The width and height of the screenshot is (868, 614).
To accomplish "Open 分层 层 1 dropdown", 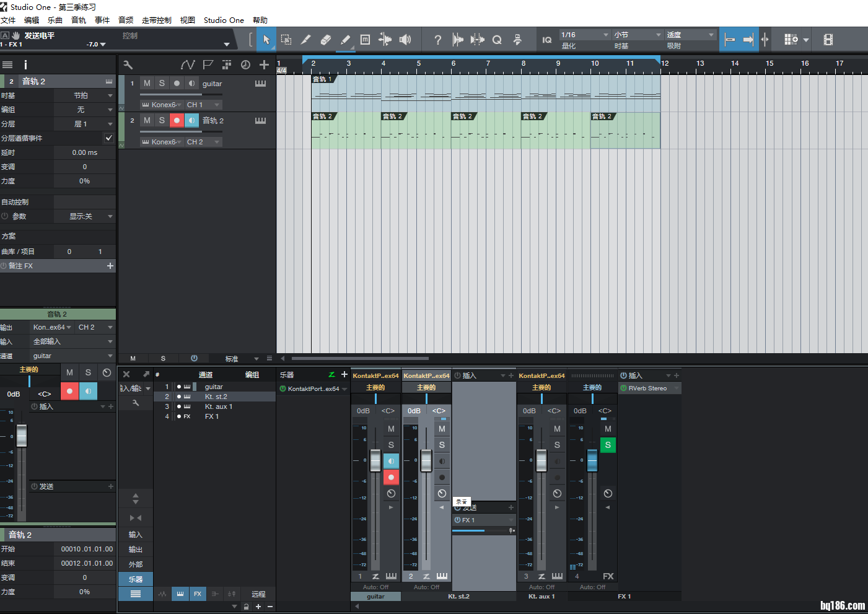I will tap(85, 124).
